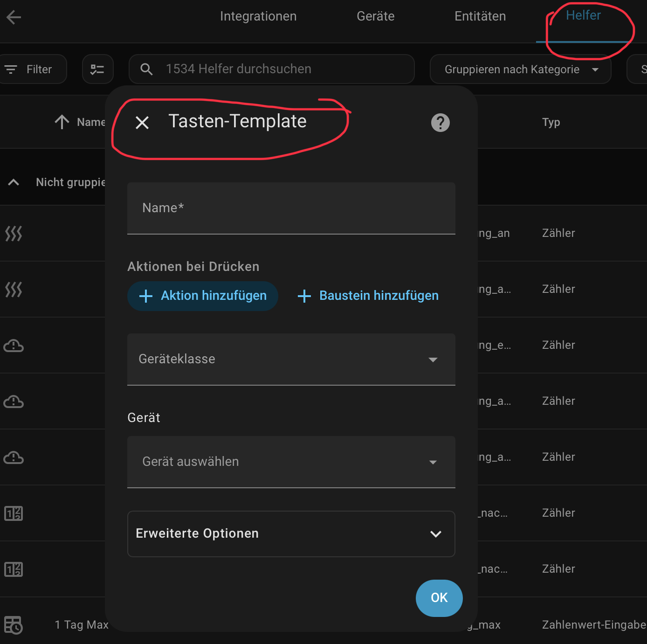The width and height of the screenshot is (647, 644).
Task: Click the 1 Tag Max row icon
Action: click(x=13, y=625)
